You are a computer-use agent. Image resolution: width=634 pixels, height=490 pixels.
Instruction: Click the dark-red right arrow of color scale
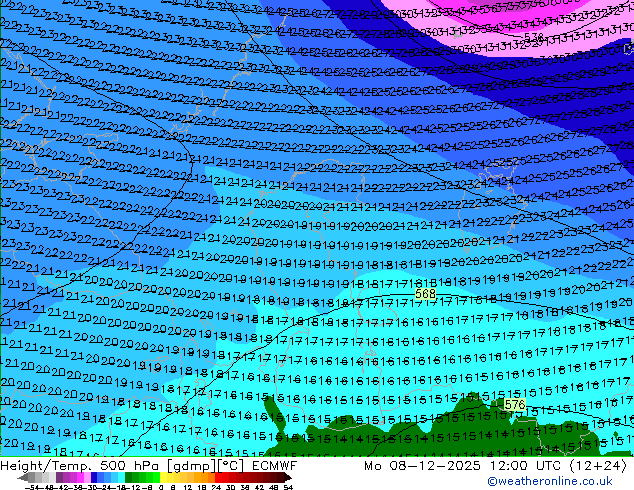[x=287, y=477]
